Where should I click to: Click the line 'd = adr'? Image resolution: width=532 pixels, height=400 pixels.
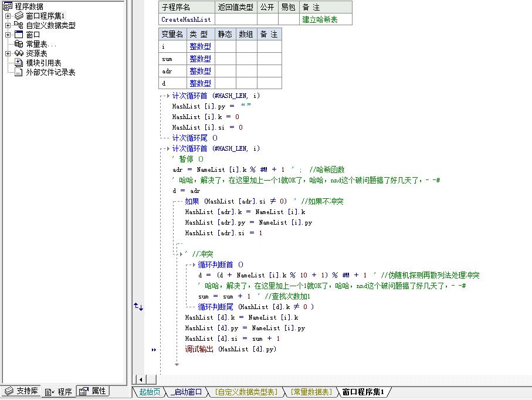(187, 191)
